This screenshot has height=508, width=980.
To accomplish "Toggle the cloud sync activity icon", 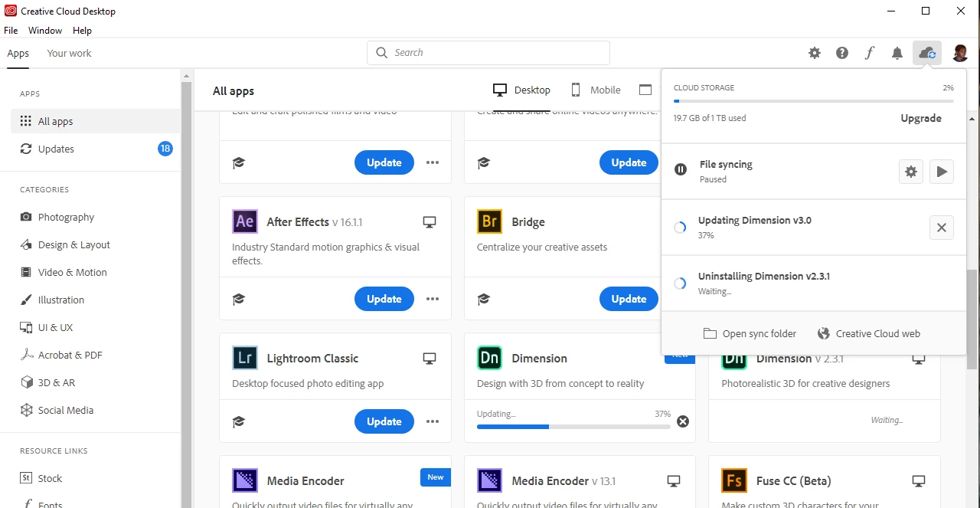I will pyautogui.click(x=926, y=53).
